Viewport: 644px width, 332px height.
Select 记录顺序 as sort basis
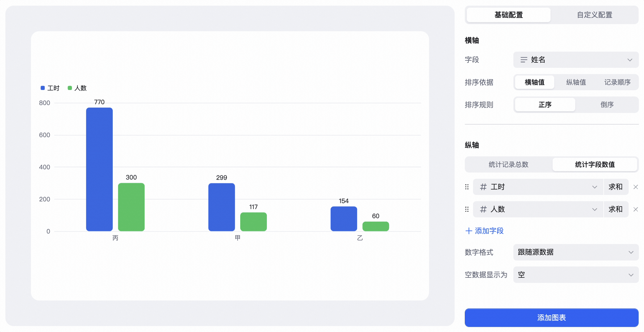(617, 82)
